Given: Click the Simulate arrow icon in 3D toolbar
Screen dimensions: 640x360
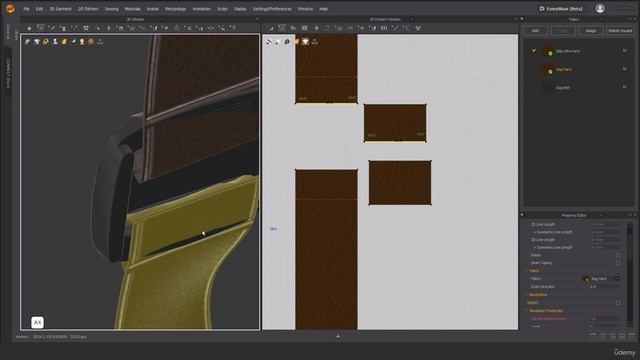Looking at the screenshot, I should tap(29, 28).
